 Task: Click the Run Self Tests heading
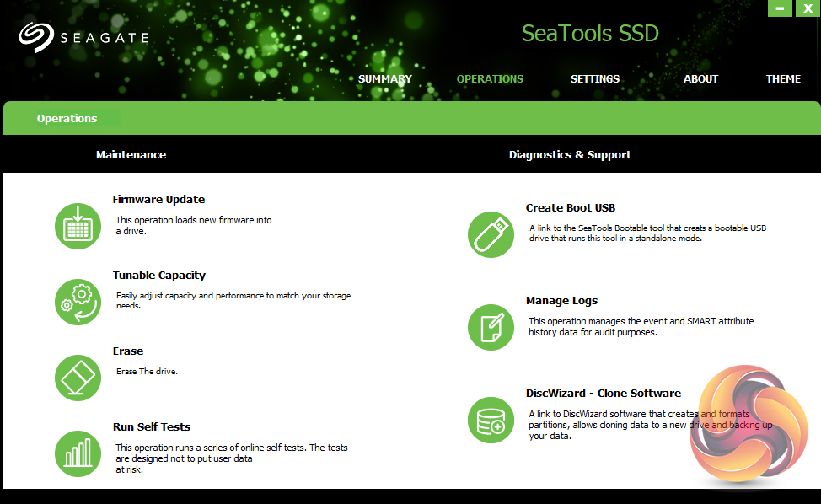point(152,427)
